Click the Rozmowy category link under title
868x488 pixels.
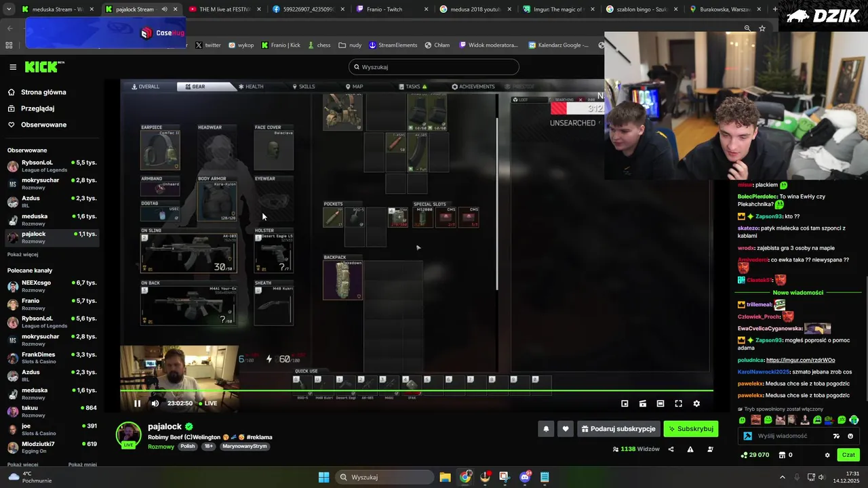(x=161, y=447)
